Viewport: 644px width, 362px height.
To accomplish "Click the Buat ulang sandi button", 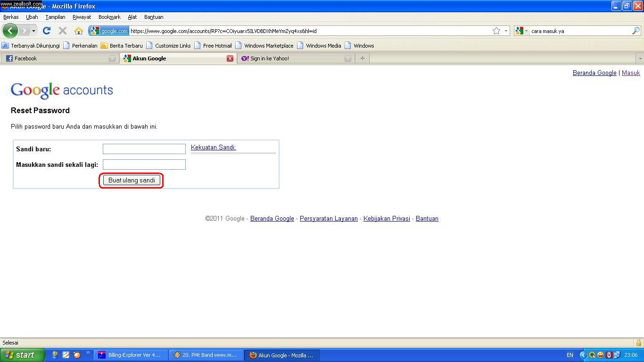I will (132, 180).
